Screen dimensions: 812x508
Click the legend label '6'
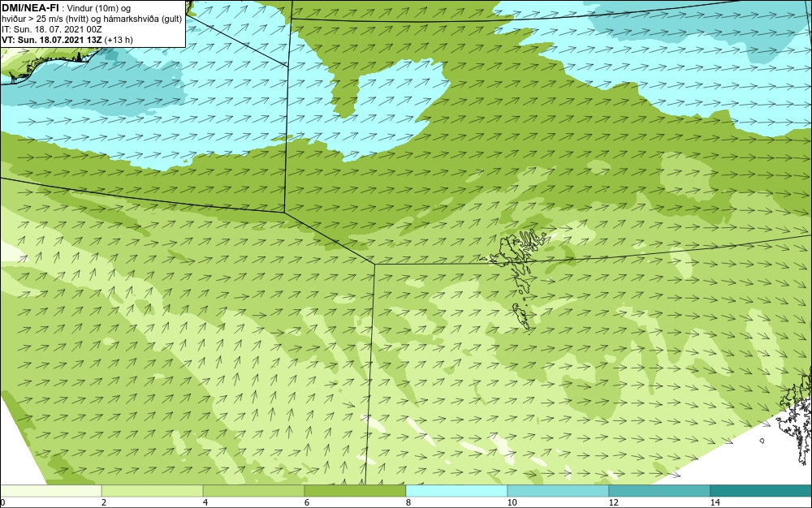(307, 502)
